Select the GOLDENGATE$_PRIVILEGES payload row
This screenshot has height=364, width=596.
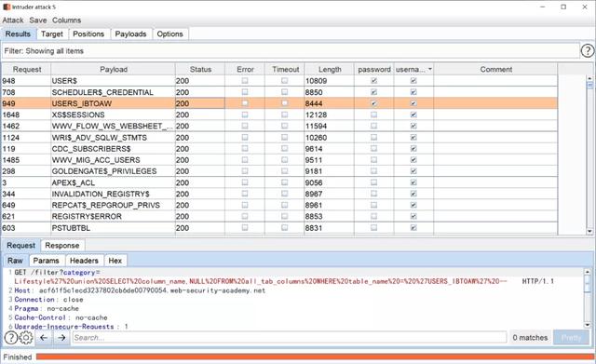tap(279, 171)
